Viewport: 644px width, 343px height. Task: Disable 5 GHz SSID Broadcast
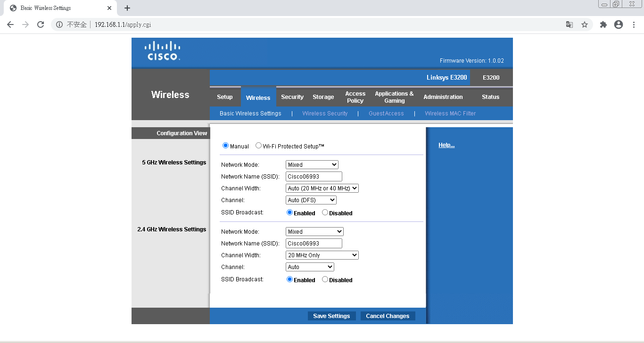(x=325, y=212)
